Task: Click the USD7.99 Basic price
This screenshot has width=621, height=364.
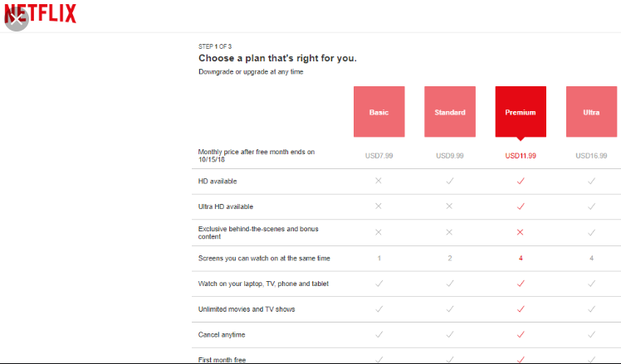Action: 379,156
